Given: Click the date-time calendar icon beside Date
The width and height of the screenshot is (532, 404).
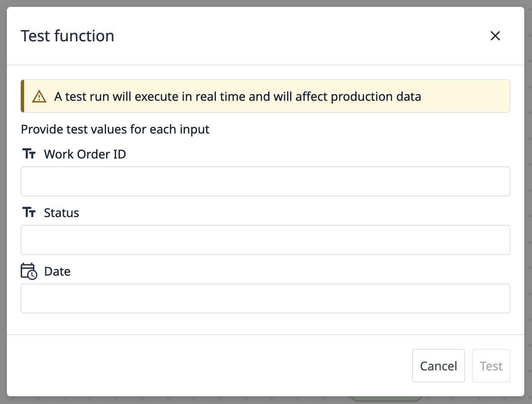Looking at the screenshot, I should pos(28,271).
